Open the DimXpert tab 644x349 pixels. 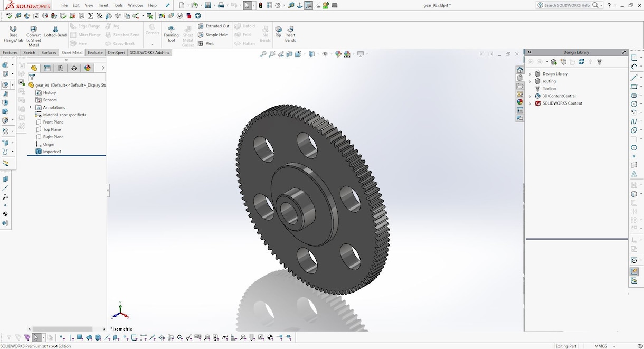(x=116, y=52)
